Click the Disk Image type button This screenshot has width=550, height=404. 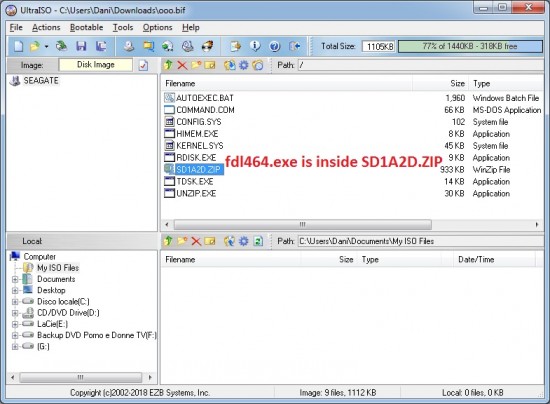click(96, 65)
